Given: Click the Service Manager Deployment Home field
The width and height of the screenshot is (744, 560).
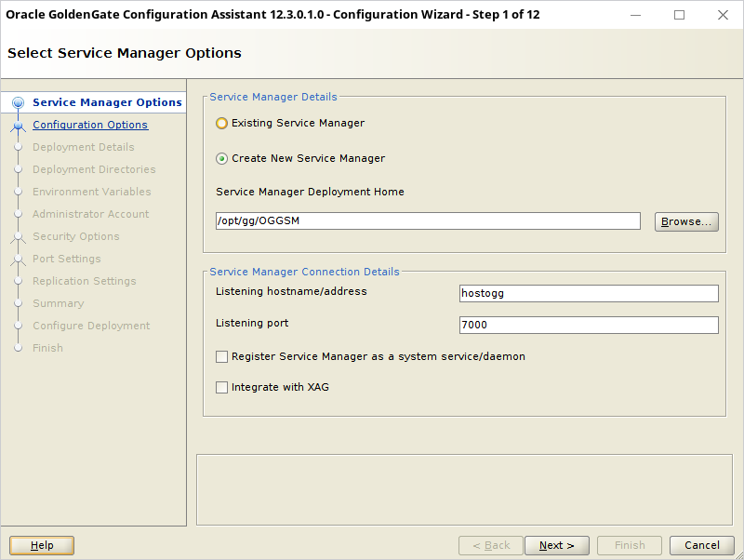Looking at the screenshot, I should [x=428, y=220].
